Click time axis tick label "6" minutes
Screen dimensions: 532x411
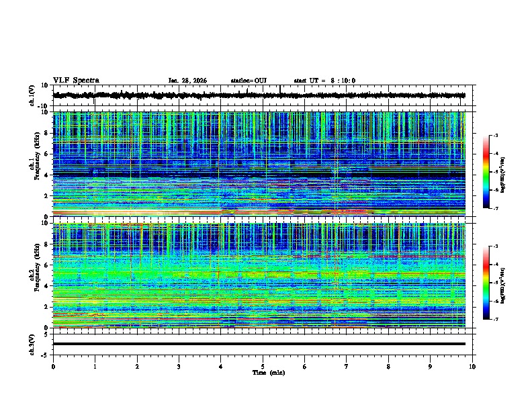(x=305, y=367)
